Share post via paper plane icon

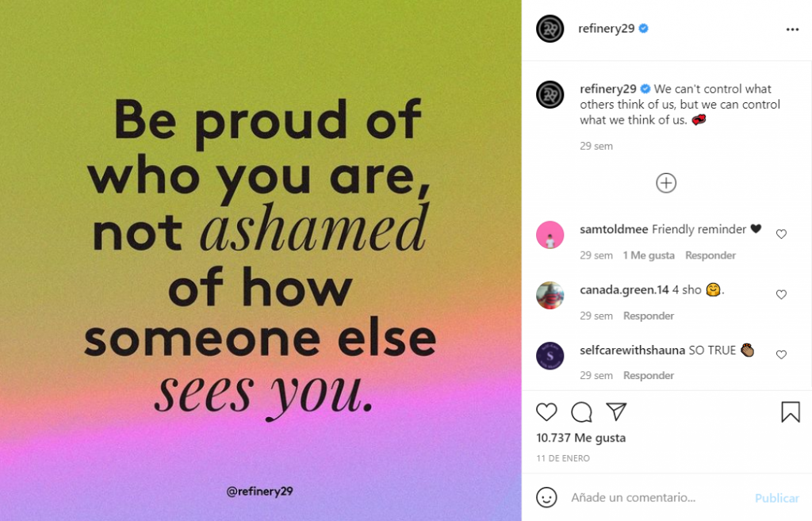[616, 412]
